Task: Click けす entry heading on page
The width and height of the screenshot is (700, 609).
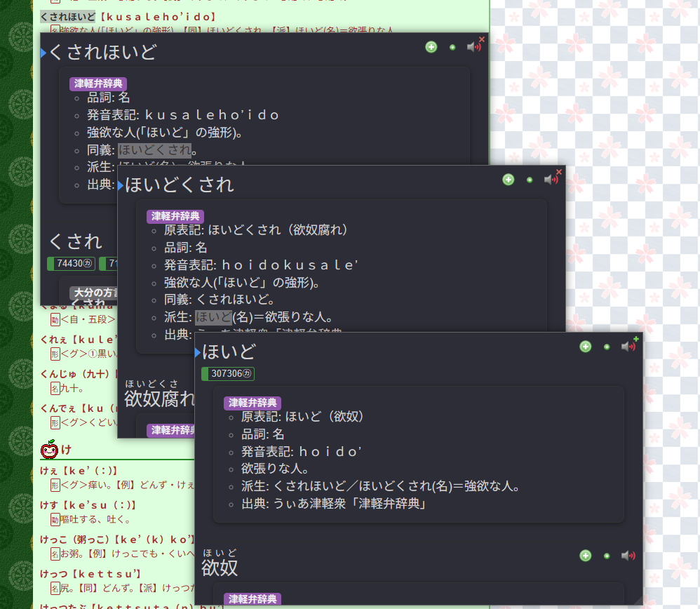Action: (x=88, y=505)
